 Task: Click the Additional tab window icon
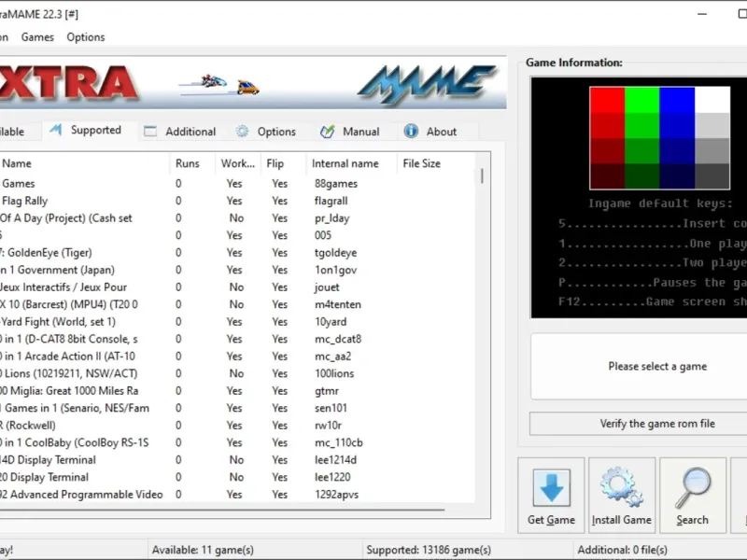[x=150, y=132]
